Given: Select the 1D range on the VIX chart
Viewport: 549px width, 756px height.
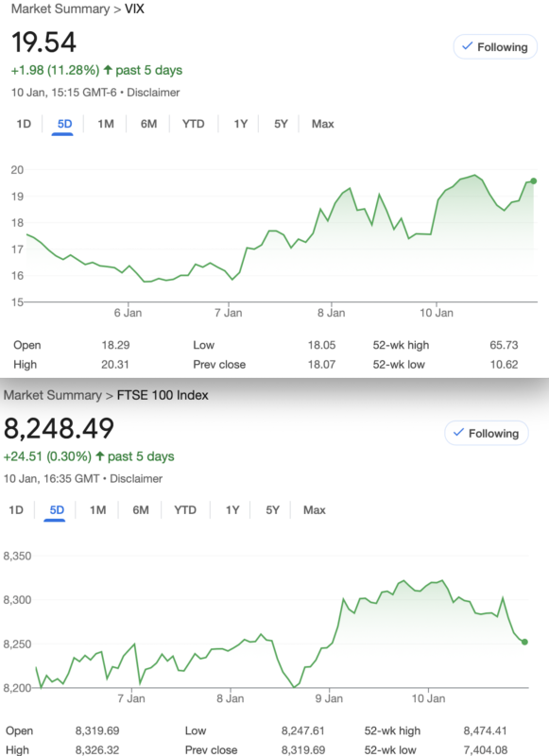Looking at the screenshot, I should pyautogui.click(x=24, y=124).
